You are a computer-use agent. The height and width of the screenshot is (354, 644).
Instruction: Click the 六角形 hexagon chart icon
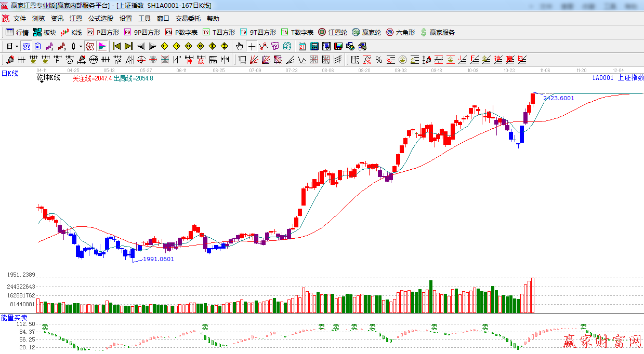400,32
